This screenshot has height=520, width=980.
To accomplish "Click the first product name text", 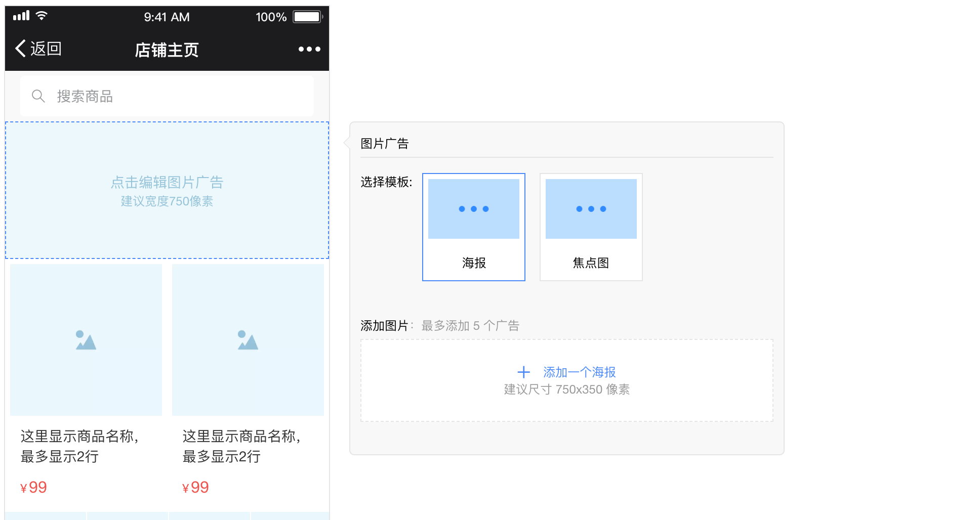I will coord(79,446).
